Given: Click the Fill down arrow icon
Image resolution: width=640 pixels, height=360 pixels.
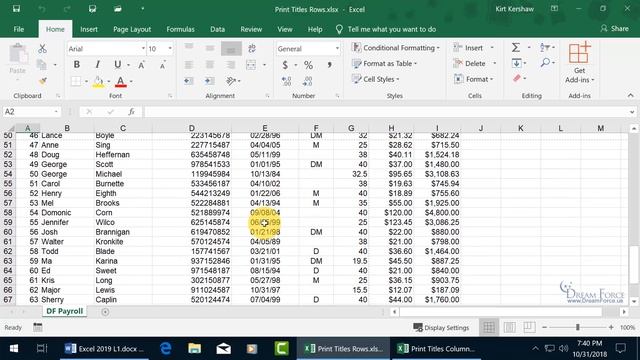Looking at the screenshot, I should (516, 63).
